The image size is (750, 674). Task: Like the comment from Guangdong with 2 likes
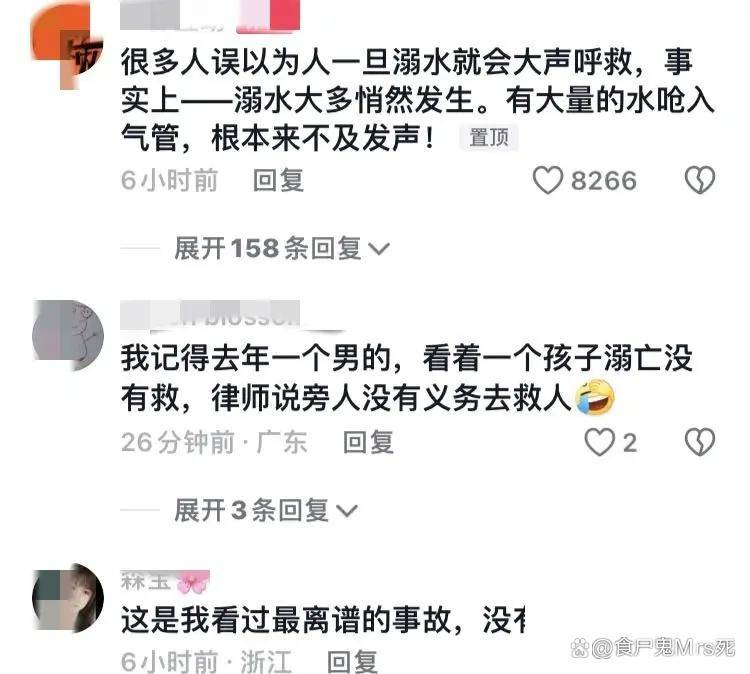coord(600,442)
